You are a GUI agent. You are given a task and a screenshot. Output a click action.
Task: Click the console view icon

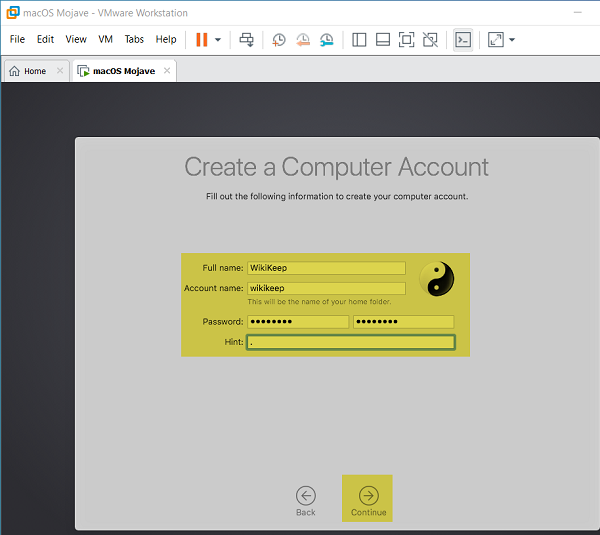(x=462, y=40)
